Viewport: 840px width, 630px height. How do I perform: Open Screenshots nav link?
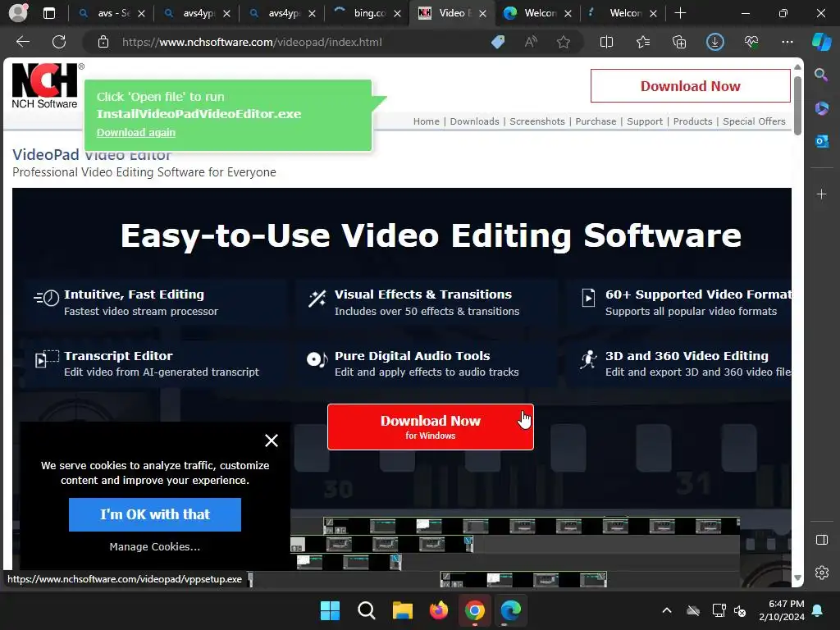click(537, 121)
